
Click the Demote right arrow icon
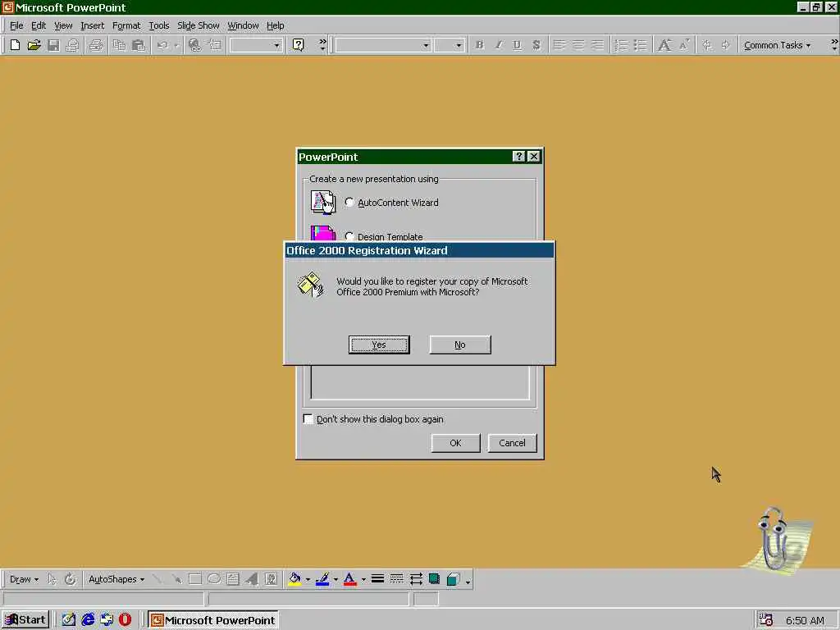tap(726, 45)
